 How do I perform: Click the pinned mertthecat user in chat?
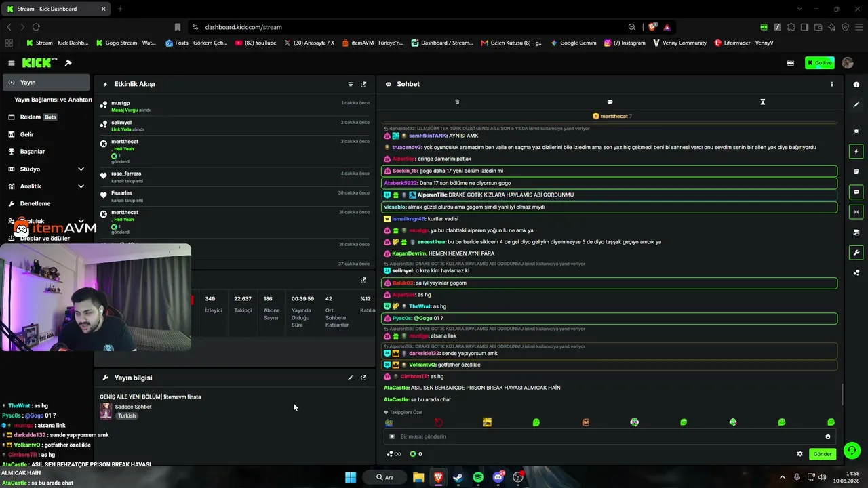[612, 116]
